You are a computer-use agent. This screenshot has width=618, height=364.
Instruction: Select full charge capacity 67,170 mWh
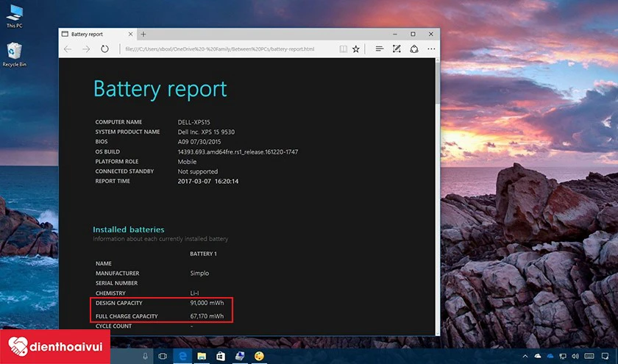coord(207,316)
